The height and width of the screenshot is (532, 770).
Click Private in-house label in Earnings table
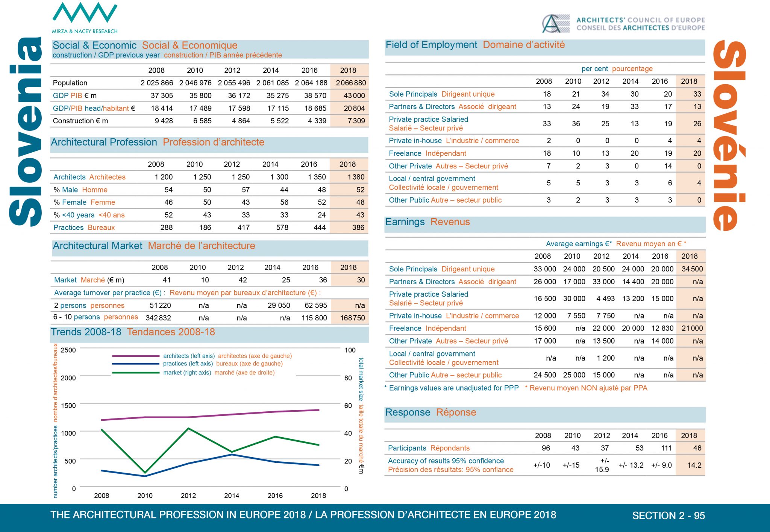[x=454, y=316]
